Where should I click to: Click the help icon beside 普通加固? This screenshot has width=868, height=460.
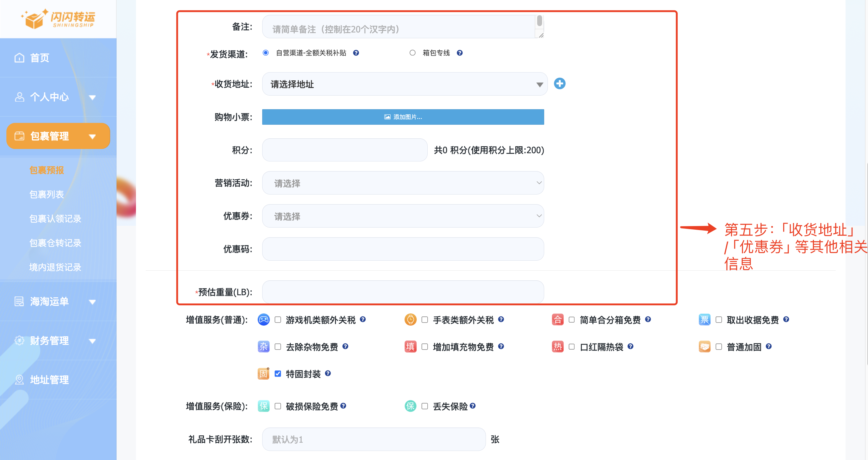tap(768, 347)
